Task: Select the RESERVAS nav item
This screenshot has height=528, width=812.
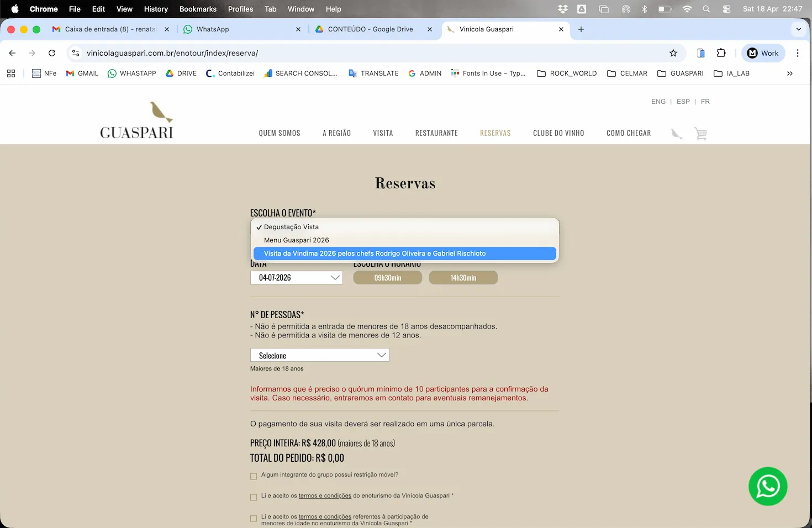Action: (495, 133)
